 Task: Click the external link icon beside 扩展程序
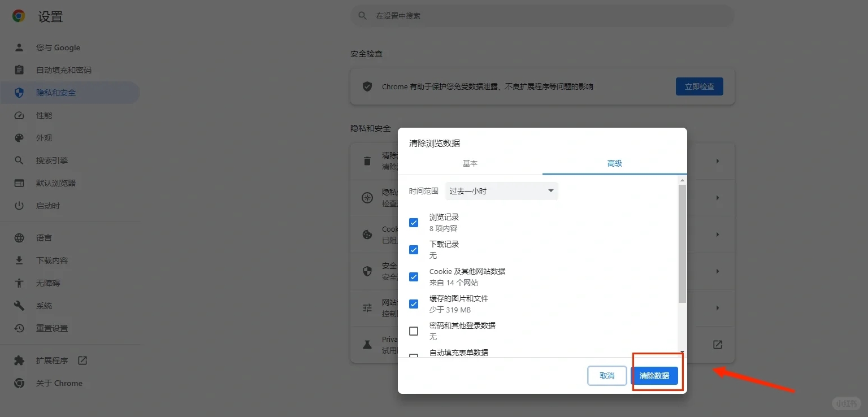(x=83, y=360)
